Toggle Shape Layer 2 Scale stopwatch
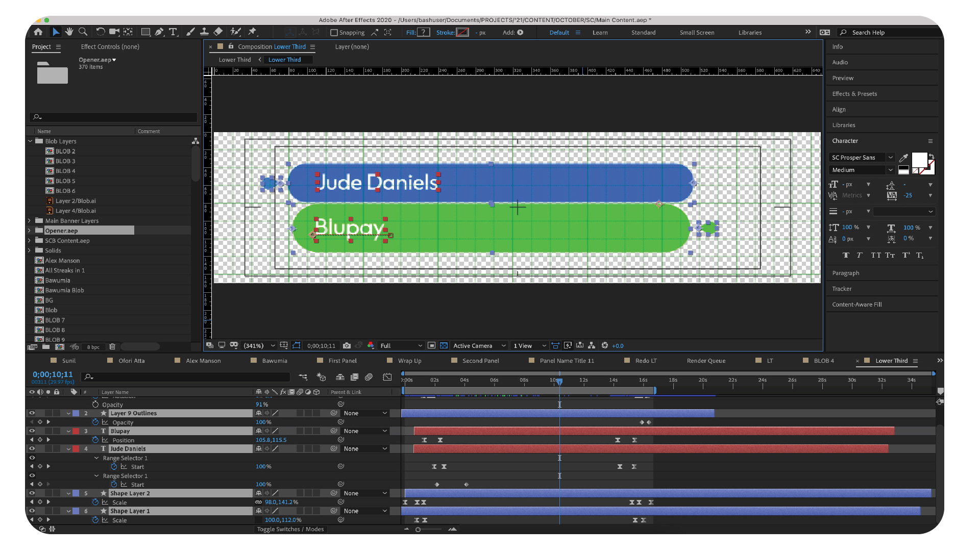Image resolution: width=980 pixels, height=551 pixels. pos(95,502)
